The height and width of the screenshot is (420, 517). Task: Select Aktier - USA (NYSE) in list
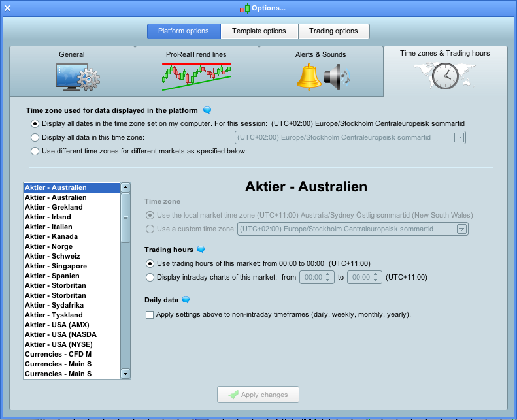(x=72, y=345)
